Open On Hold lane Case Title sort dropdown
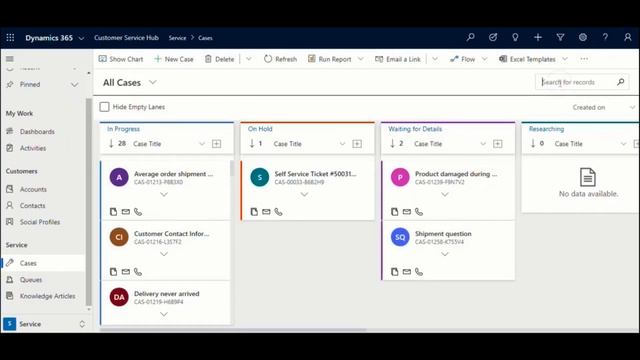 [342, 144]
